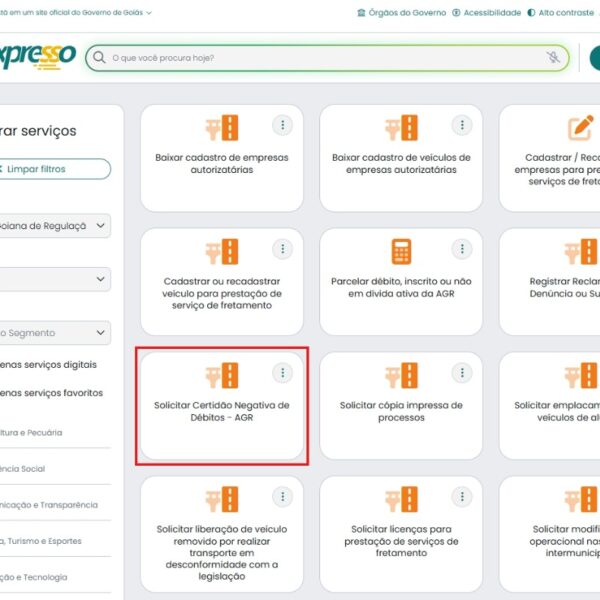
Task: Select the Assistência Social category
Action: [22, 469]
